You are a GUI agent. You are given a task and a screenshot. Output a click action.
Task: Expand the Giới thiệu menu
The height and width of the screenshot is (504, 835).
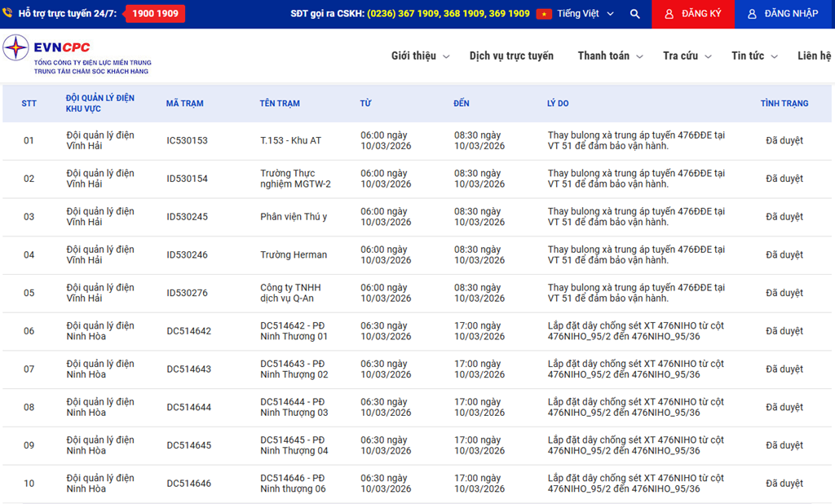pos(419,56)
